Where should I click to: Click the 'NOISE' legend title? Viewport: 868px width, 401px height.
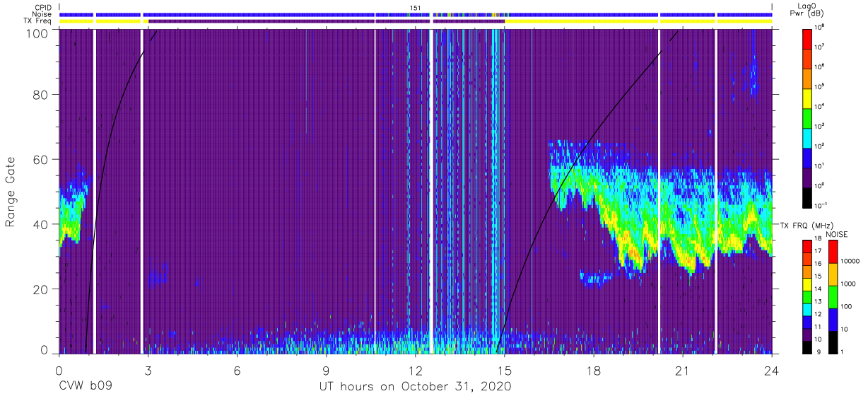point(837,234)
